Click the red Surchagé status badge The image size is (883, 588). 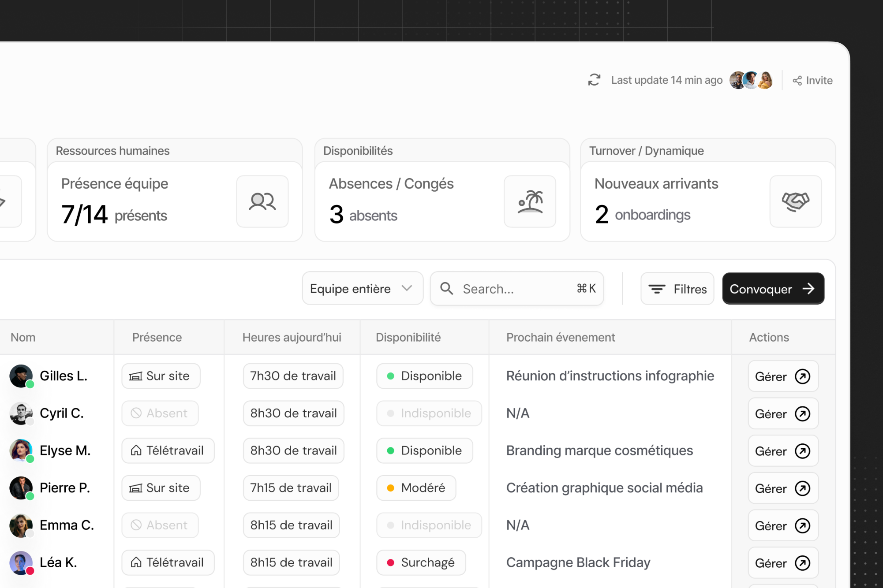pyautogui.click(x=421, y=562)
